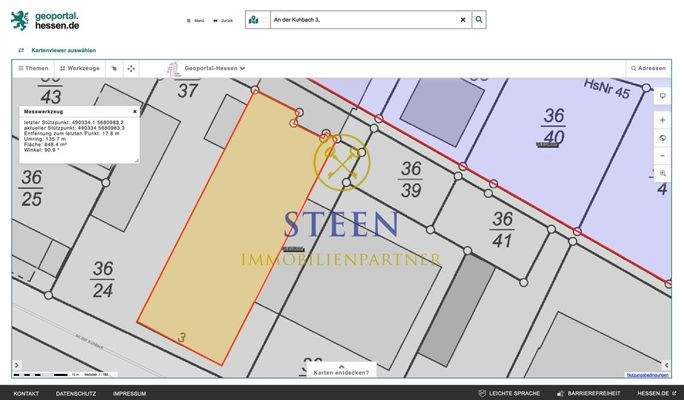Image resolution: width=684 pixels, height=400 pixels.
Task: Open the Adressen search
Action: (x=648, y=68)
